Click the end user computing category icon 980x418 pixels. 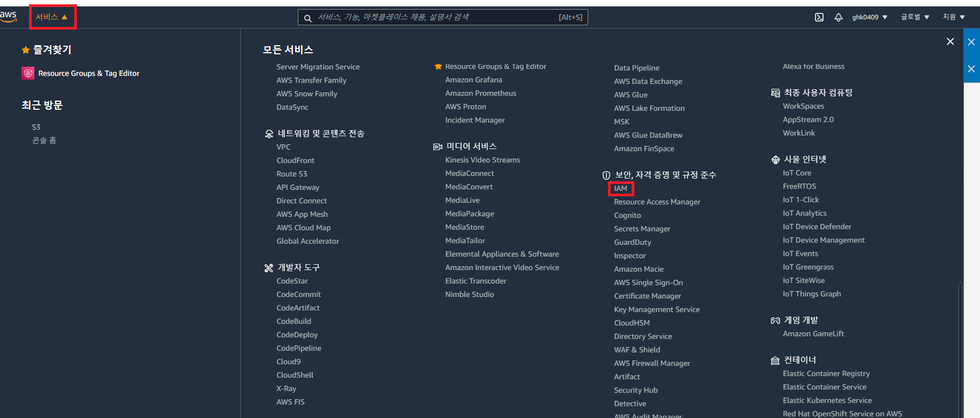coord(775,93)
